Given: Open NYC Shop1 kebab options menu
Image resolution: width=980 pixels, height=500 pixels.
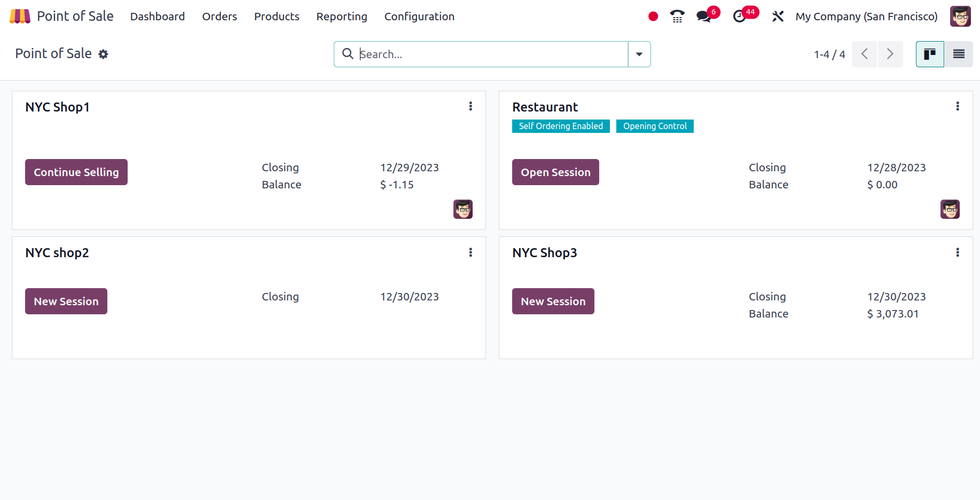Looking at the screenshot, I should tap(471, 106).
